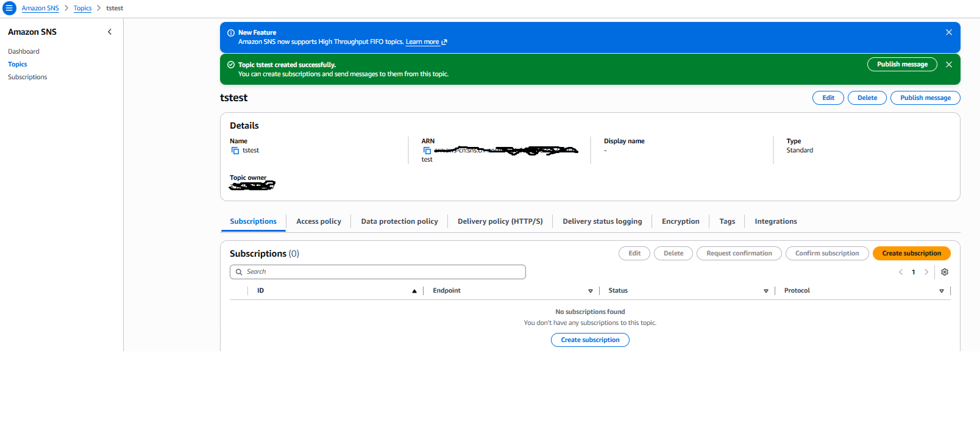Collapse the Amazon SNS side panel
980x439 pixels.
pos(110,32)
